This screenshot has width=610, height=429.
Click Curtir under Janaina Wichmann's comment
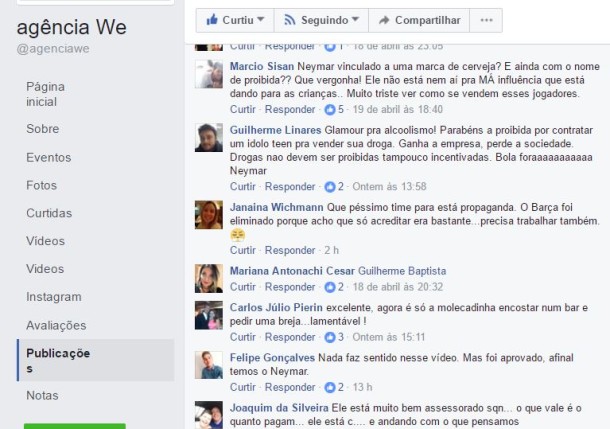click(243, 250)
